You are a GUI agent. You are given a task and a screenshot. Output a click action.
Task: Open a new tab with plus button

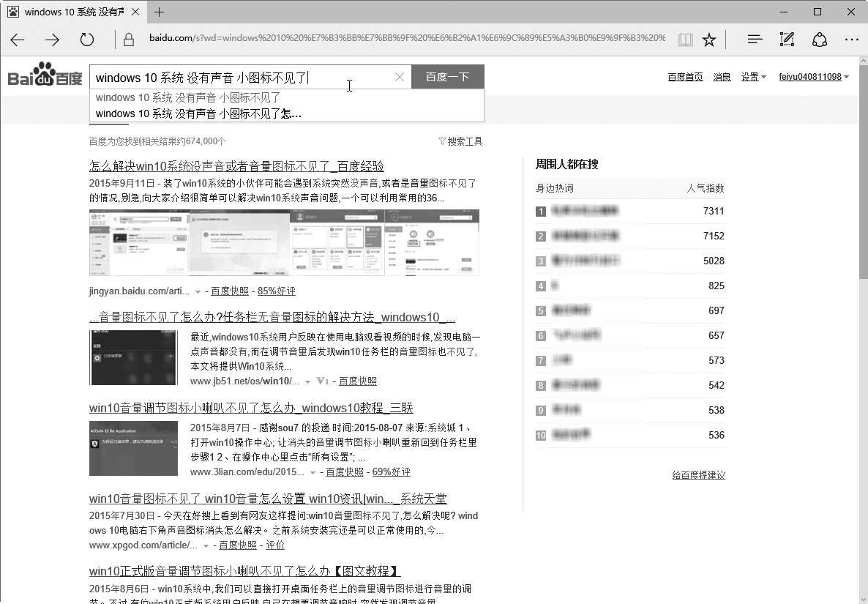click(159, 12)
